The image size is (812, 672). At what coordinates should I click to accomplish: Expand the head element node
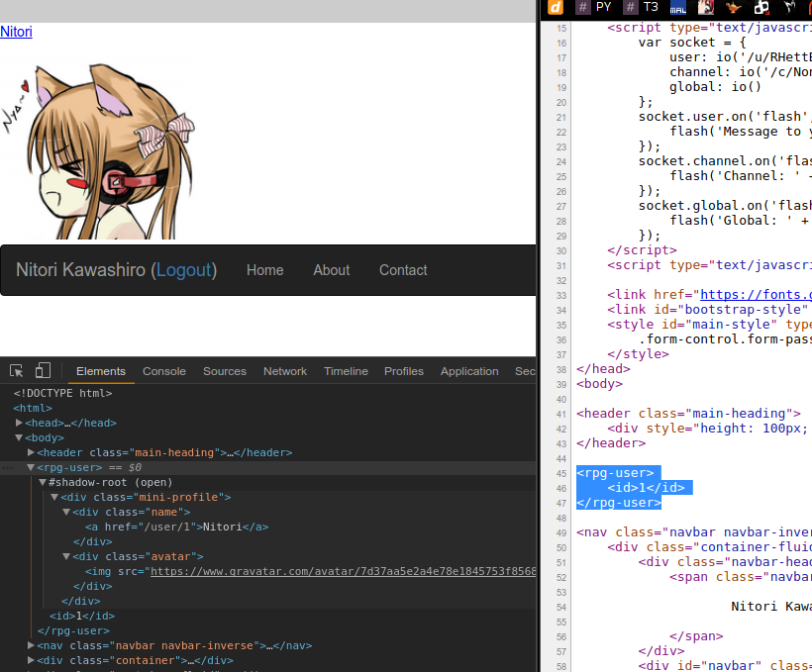[20, 423]
